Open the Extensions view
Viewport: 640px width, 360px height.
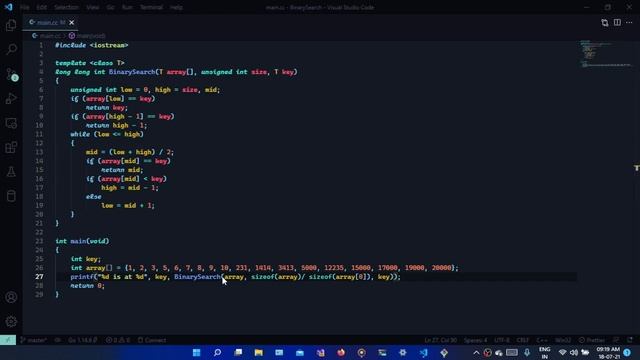pyautogui.click(x=11, y=147)
